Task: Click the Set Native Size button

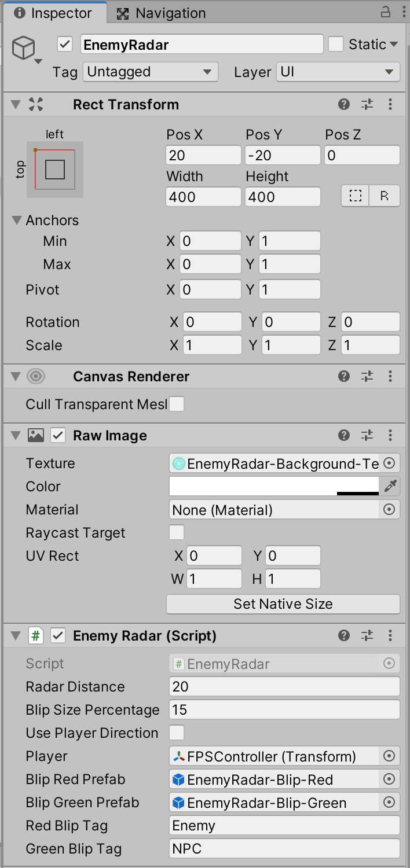Action: [x=283, y=604]
